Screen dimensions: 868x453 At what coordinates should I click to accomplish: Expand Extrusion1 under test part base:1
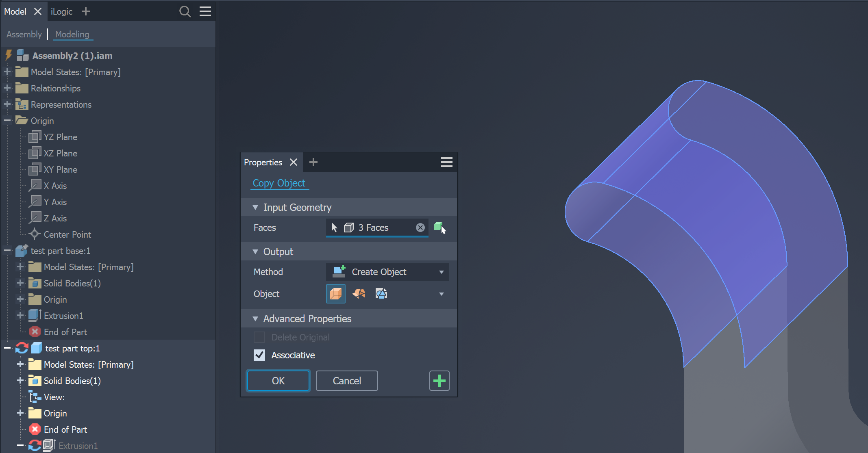20,316
